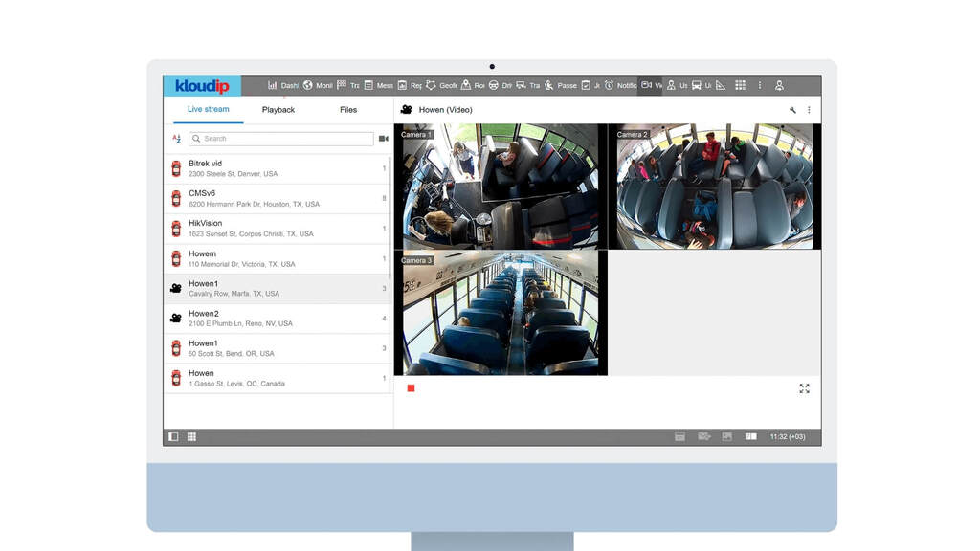Open video settings with the wrench icon
Screen dimensions: 980x551
(792, 110)
